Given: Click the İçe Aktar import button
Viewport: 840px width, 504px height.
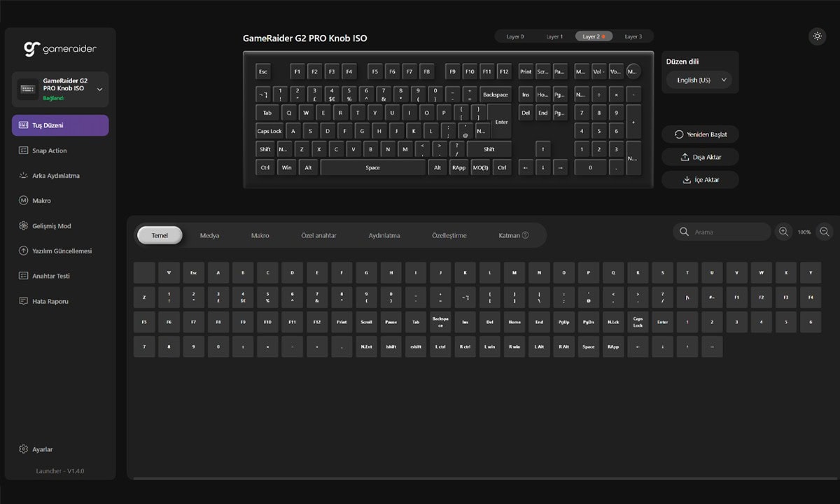Looking at the screenshot, I should click(700, 180).
